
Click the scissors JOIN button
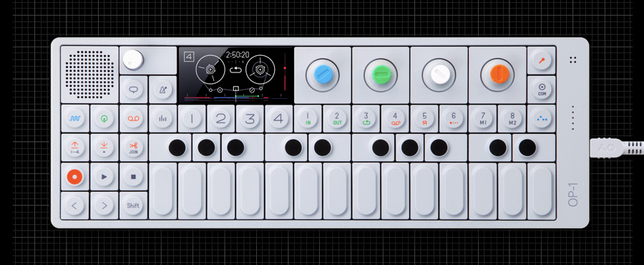(133, 148)
